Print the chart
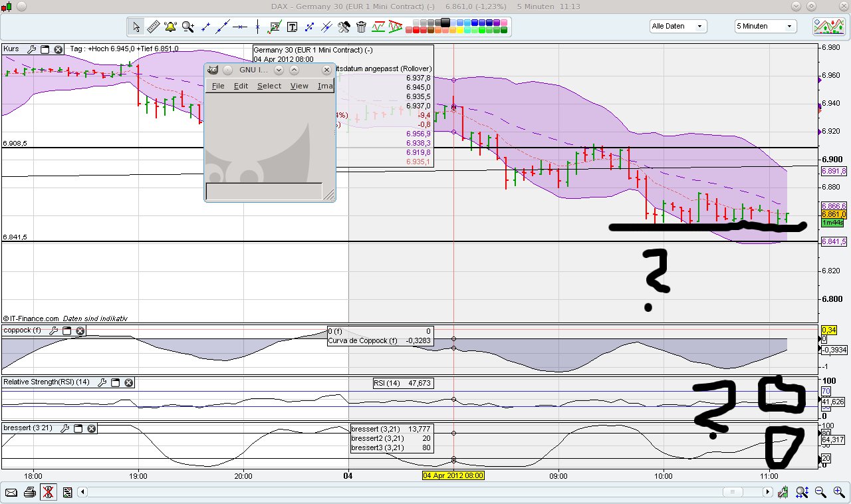 tap(30, 492)
